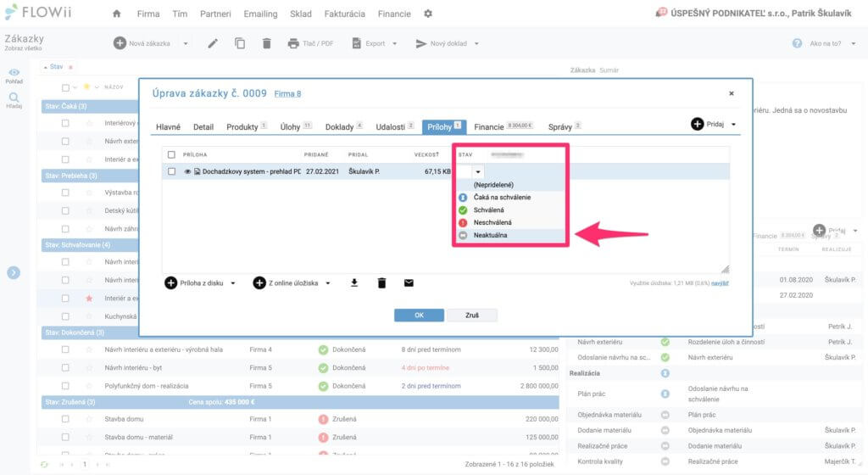
Task: Delete the attachment with the dialog trash icon
Action: click(x=381, y=283)
